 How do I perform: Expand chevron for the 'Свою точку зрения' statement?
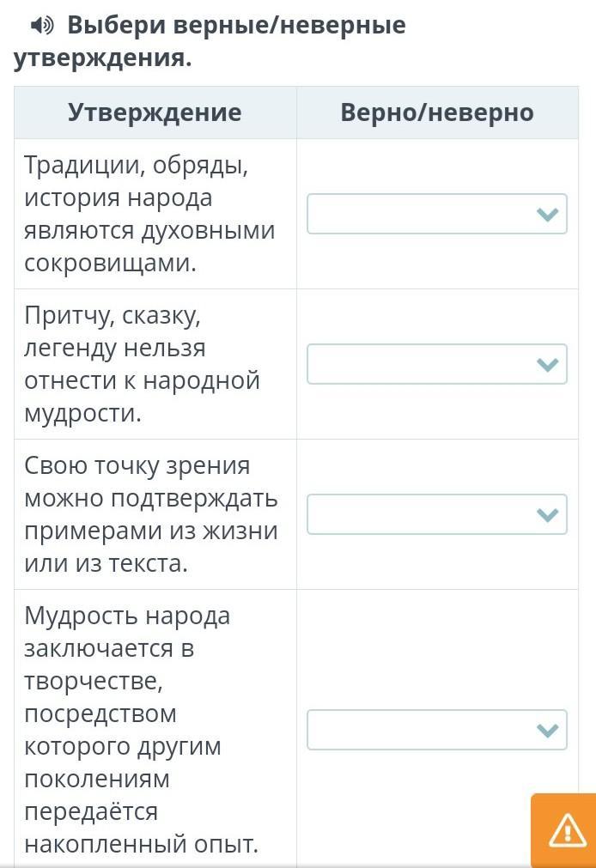(x=548, y=514)
